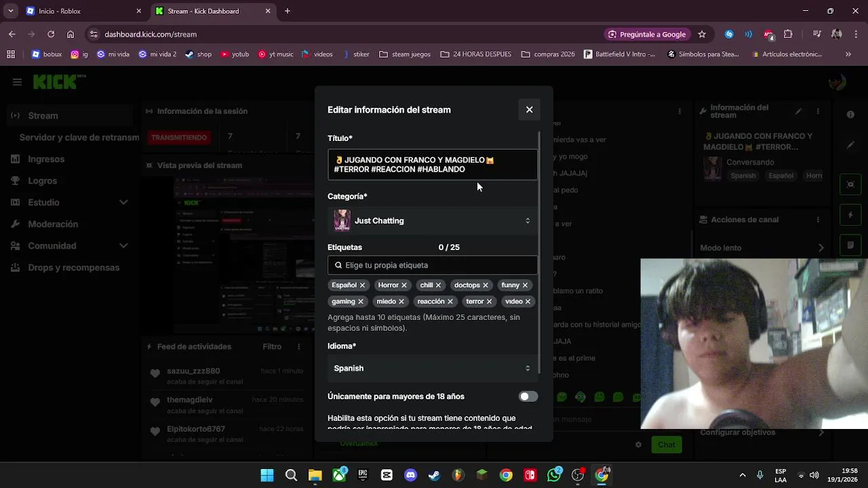Click the address bar URL
Screen dimensions: 868x488
click(151, 35)
